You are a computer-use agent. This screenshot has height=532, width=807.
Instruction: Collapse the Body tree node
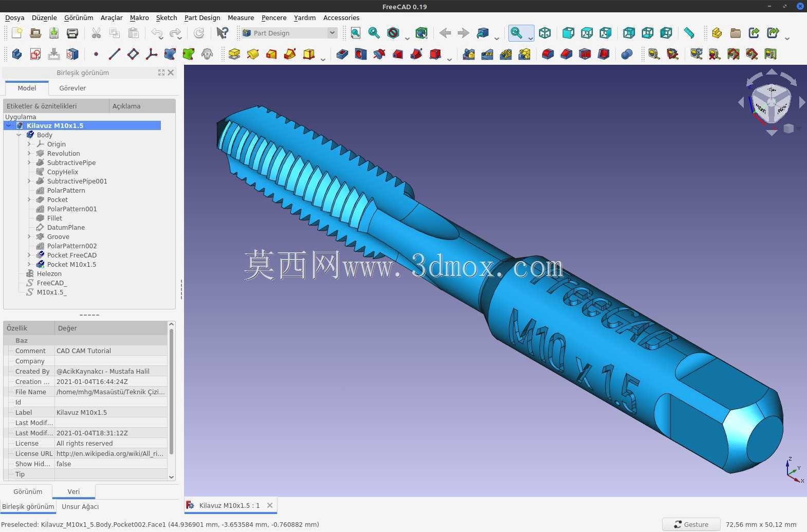click(x=19, y=135)
